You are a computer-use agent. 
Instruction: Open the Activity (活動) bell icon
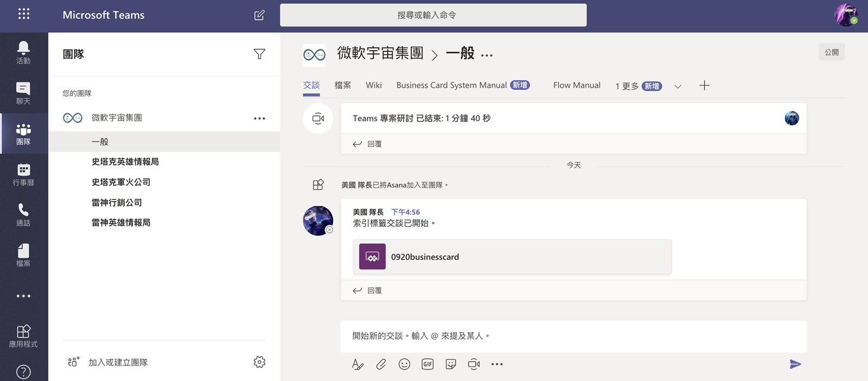tap(23, 52)
